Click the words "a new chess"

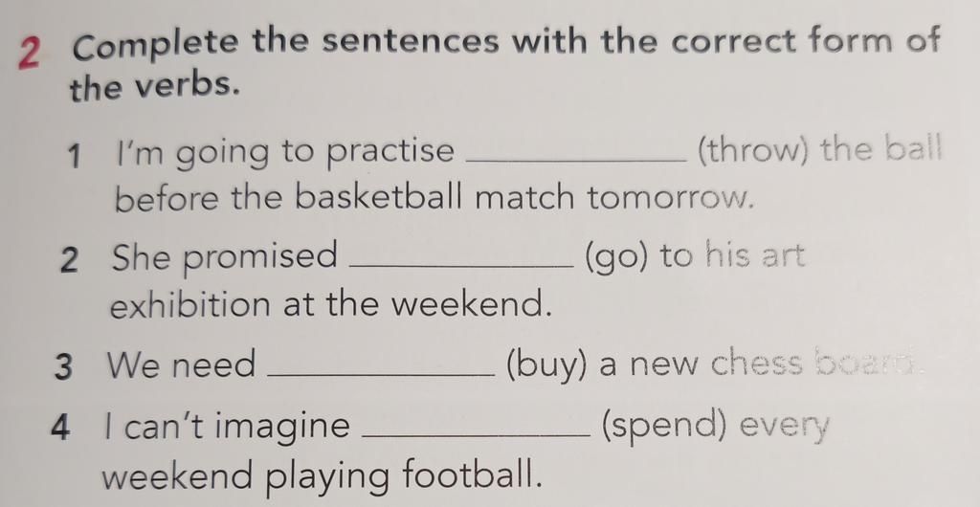pos(701,364)
